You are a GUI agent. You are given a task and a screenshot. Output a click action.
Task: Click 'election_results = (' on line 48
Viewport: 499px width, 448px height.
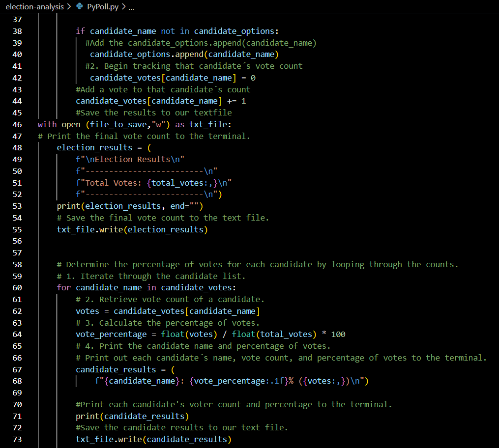(104, 148)
